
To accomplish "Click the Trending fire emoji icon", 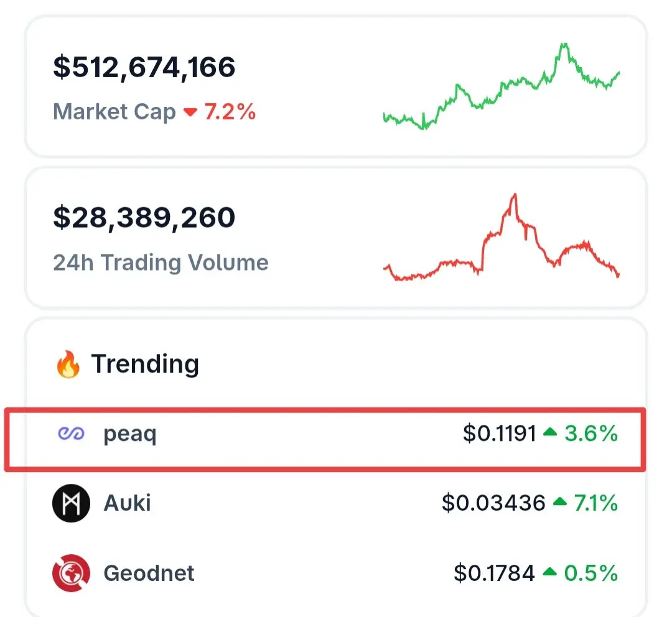I will (68, 364).
